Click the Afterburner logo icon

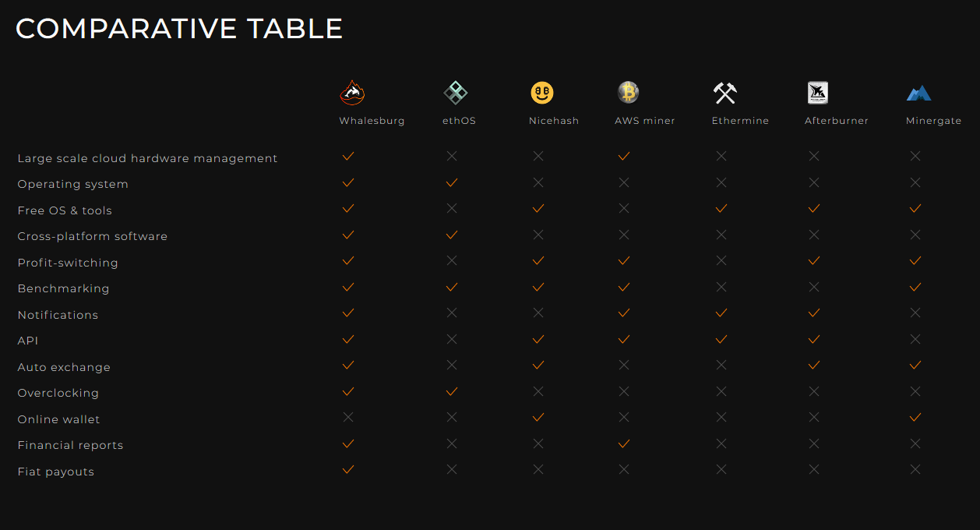(817, 93)
